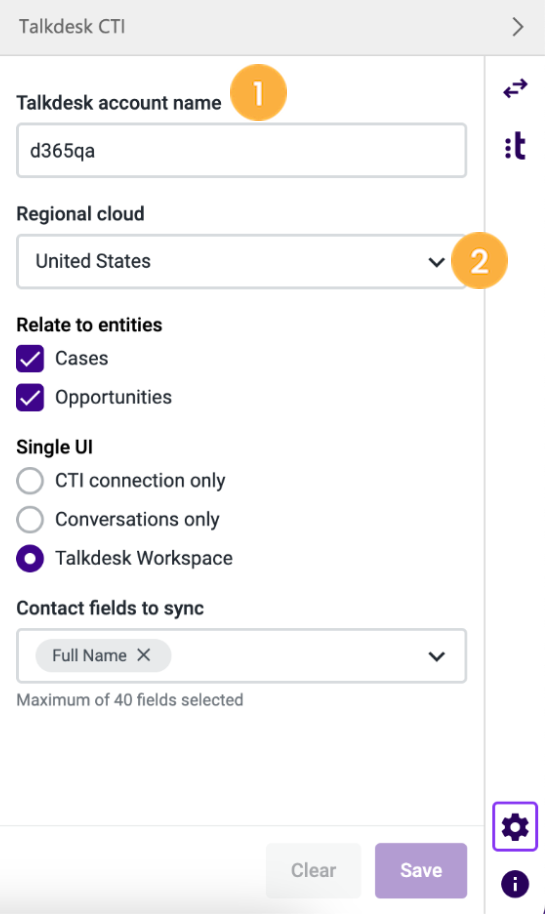Open the settings gear icon
The height and width of the screenshot is (915, 545).
[515, 827]
